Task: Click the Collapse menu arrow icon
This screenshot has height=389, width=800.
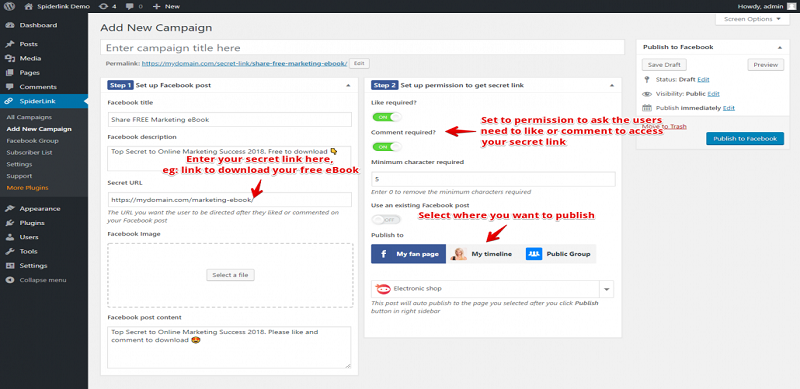Action: click(x=10, y=280)
